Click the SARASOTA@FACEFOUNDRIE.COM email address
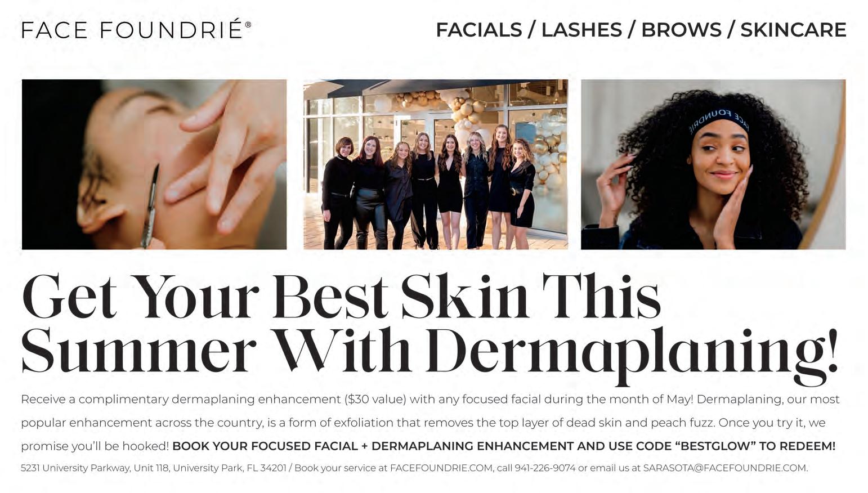Screen dimensions: 868x493 (x=724, y=468)
